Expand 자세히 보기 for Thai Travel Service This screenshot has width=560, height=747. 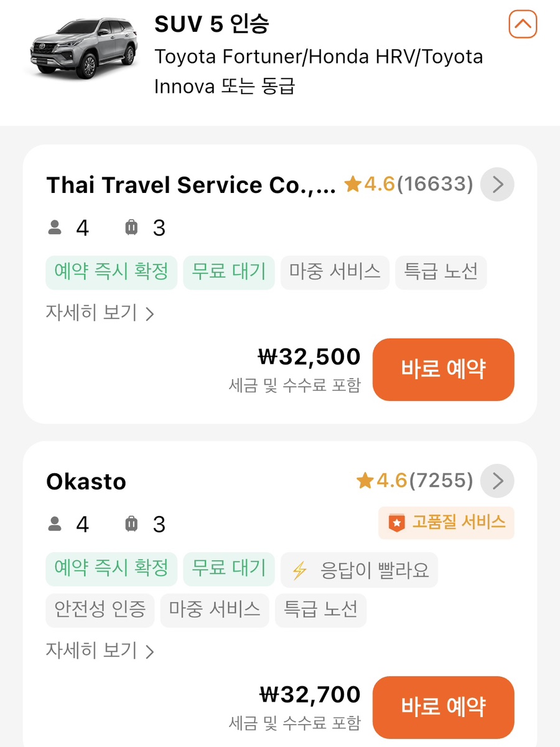(100, 312)
